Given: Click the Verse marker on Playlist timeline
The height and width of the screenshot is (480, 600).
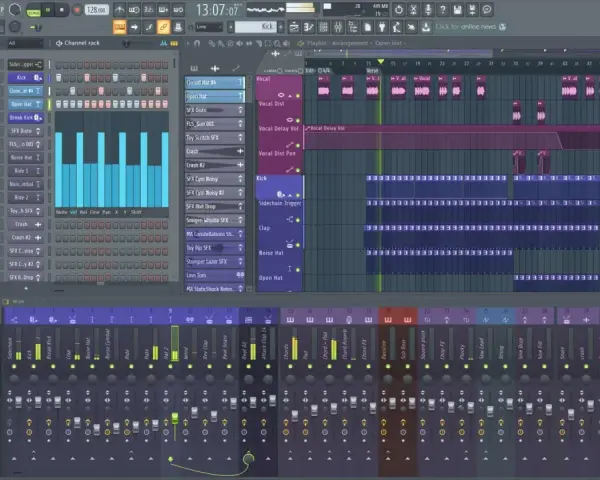Looking at the screenshot, I should tap(373, 70).
